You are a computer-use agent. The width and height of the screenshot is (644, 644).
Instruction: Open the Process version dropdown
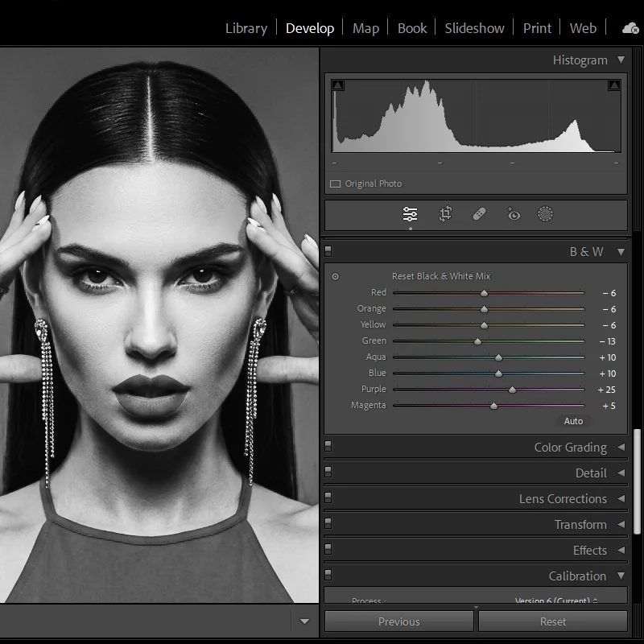pos(556,600)
